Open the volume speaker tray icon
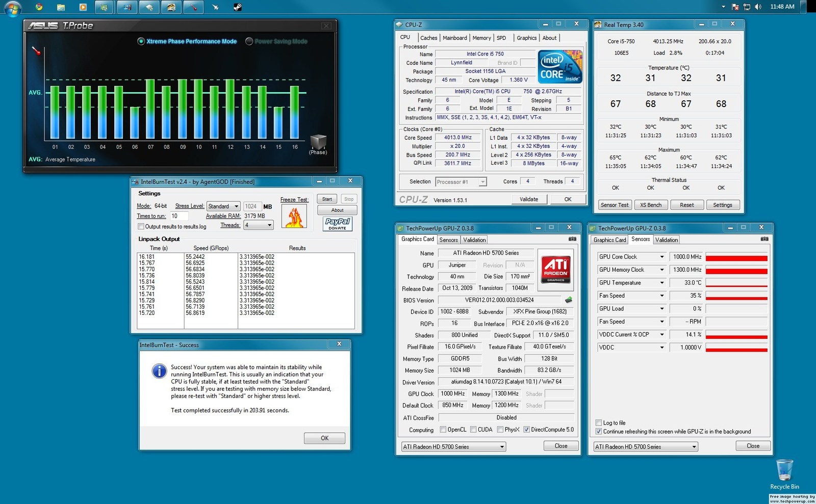816x504 pixels. pos(758,7)
